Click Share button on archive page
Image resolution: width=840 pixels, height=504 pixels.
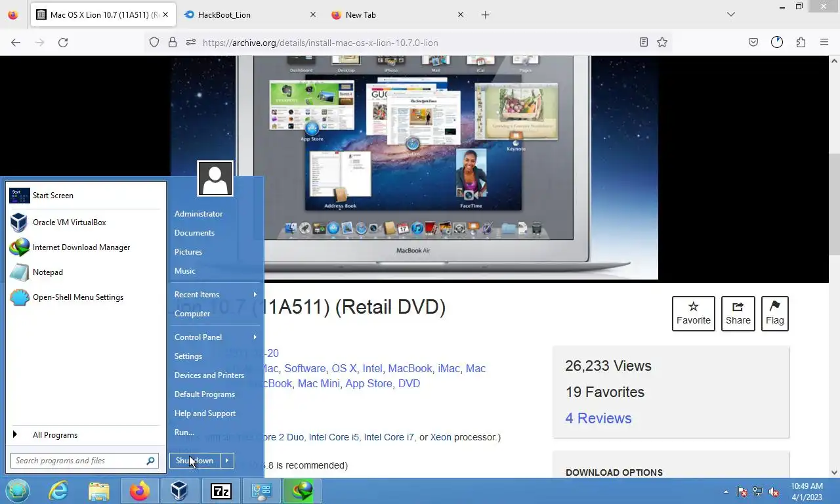pos(738,314)
